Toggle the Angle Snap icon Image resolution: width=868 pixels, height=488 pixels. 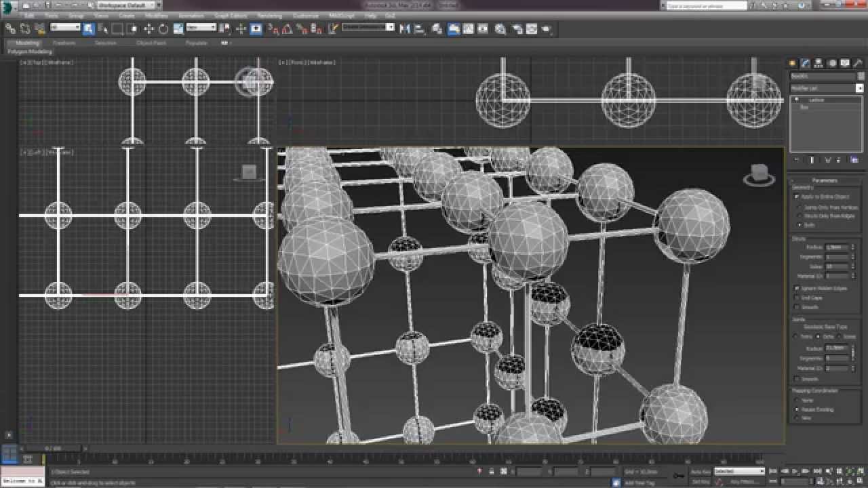[x=288, y=28]
